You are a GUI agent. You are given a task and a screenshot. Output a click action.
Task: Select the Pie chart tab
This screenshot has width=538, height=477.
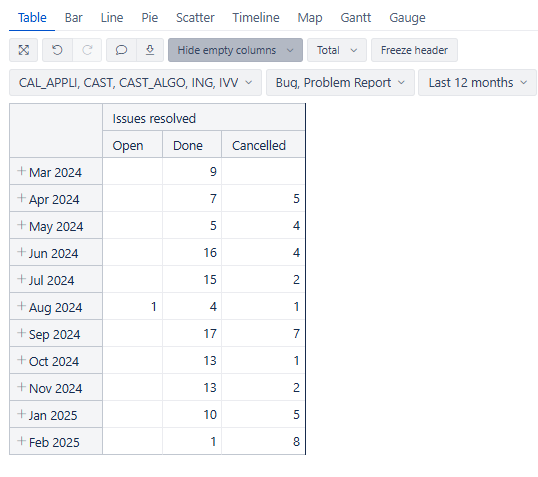[x=150, y=18]
